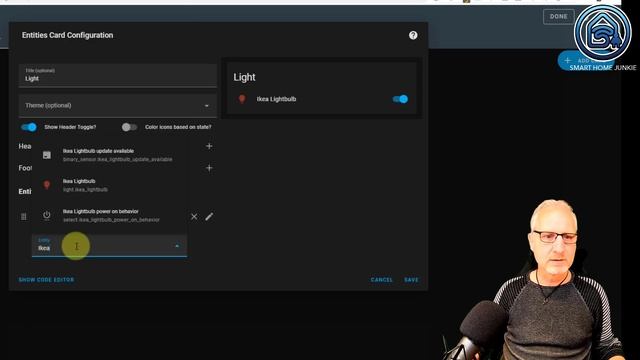The image size is (640, 360).
Task: Open the help icon in Entities Card Configuration
Action: [x=413, y=36]
